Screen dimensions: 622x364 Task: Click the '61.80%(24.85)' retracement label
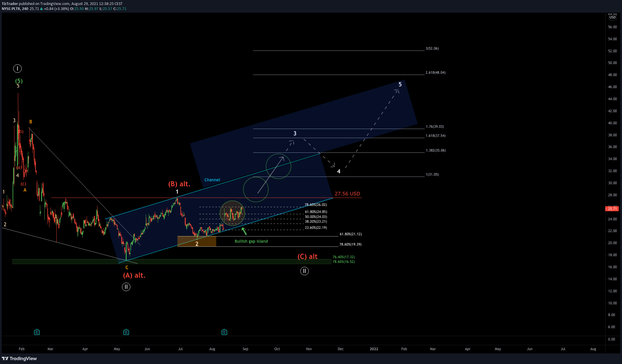(x=316, y=212)
